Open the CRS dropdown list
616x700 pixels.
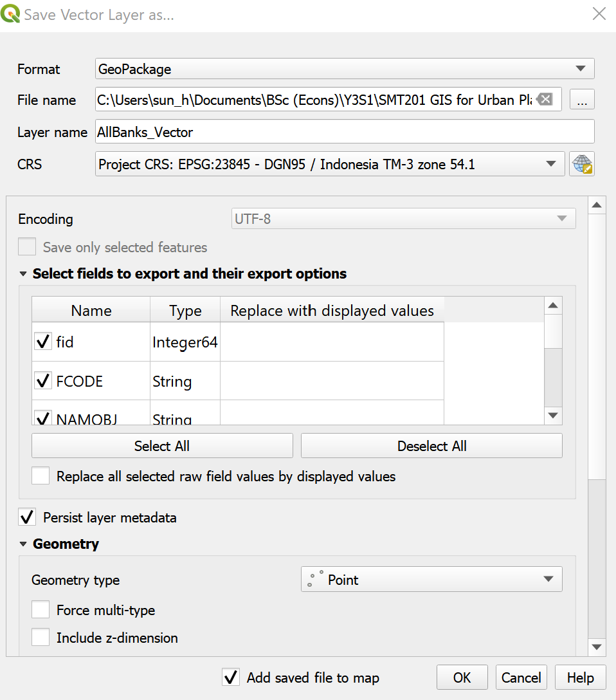[x=329, y=164]
